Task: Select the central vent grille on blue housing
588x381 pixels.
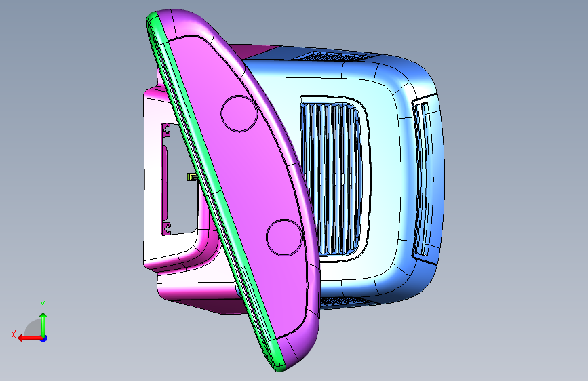Action: coord(331,179)
